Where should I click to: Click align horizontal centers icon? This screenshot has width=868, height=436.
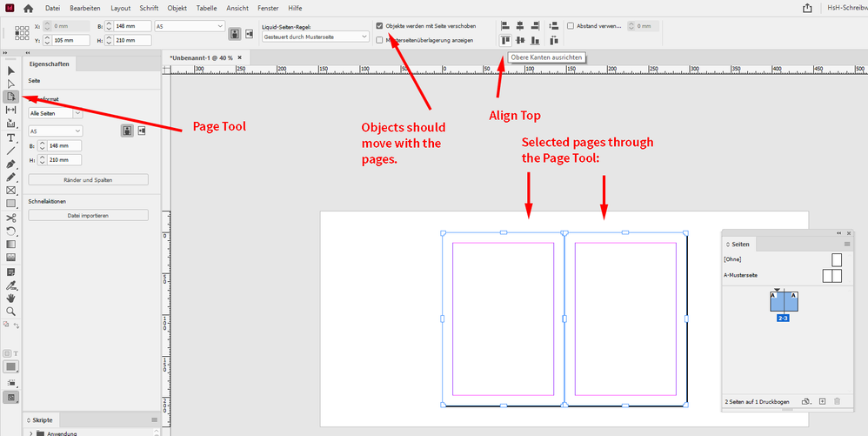[520, 25]
